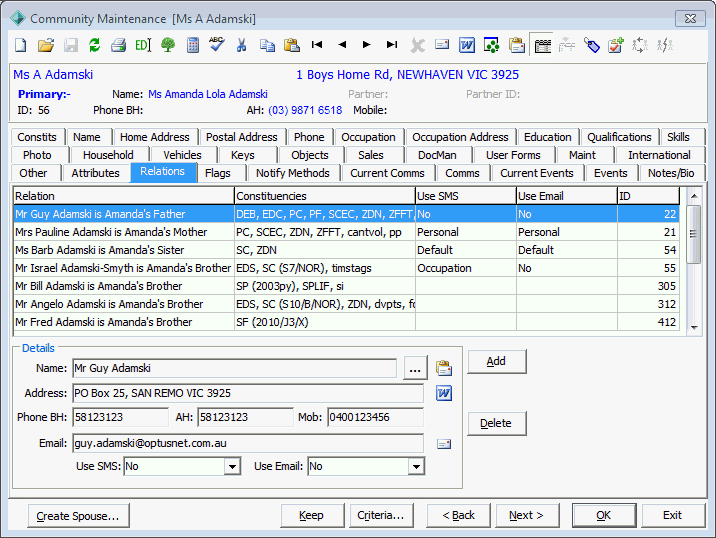This screenshot has width=716, height=538.
Task: Copy using the duplicate pages icon
Action: click(x=267, y=45)
